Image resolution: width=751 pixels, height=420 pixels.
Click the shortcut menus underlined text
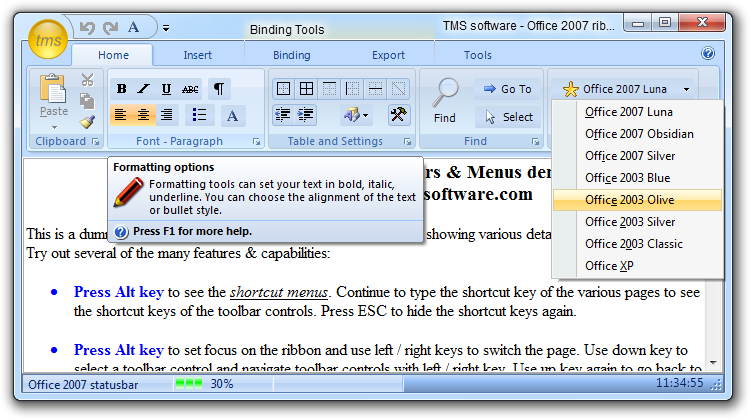279,292
